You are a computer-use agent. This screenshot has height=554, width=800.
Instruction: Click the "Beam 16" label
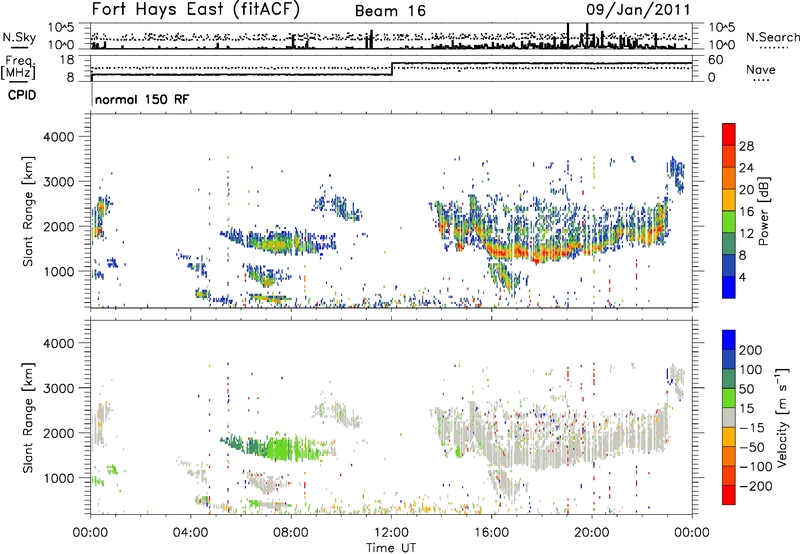tap(390, 11)
